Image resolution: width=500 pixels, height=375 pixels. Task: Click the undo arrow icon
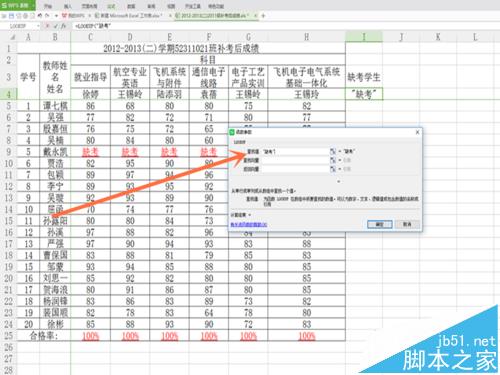point(40,16)
